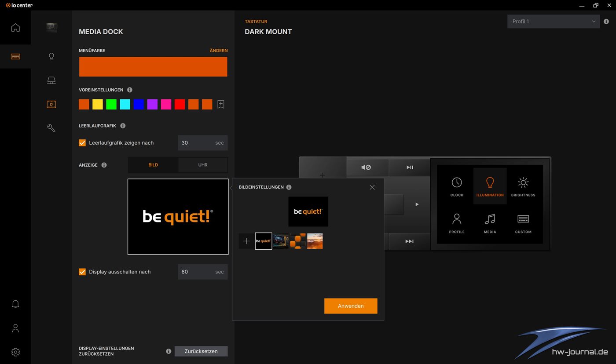Switch display mode to BILD

coord(153,165)
